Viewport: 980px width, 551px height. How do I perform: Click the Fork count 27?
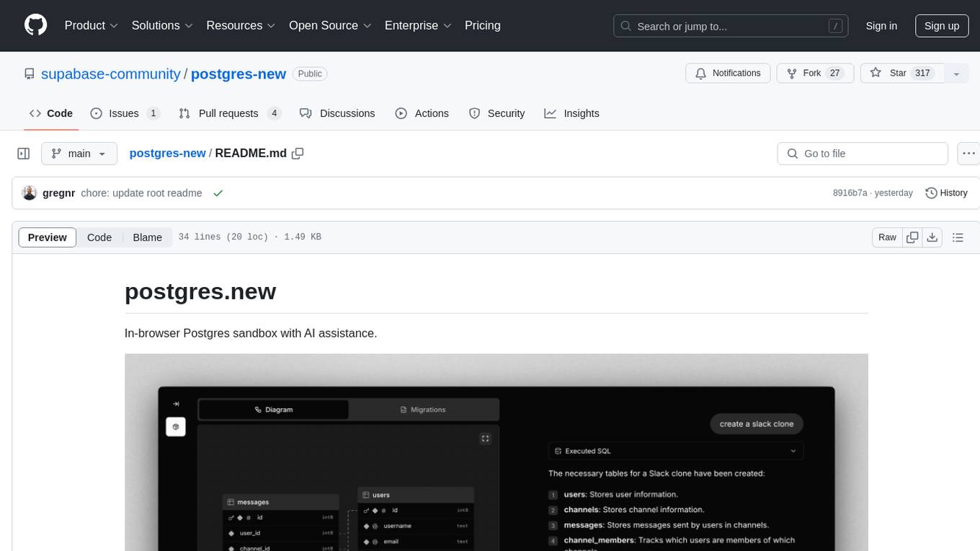pos(835,74)
